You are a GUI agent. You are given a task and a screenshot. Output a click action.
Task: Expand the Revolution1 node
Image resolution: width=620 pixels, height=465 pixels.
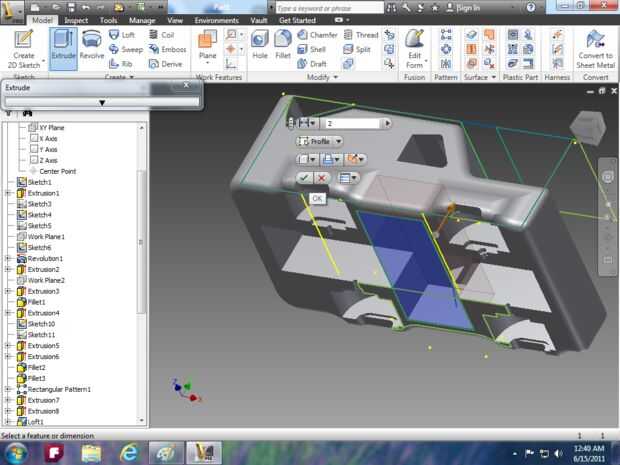[8, 259]
